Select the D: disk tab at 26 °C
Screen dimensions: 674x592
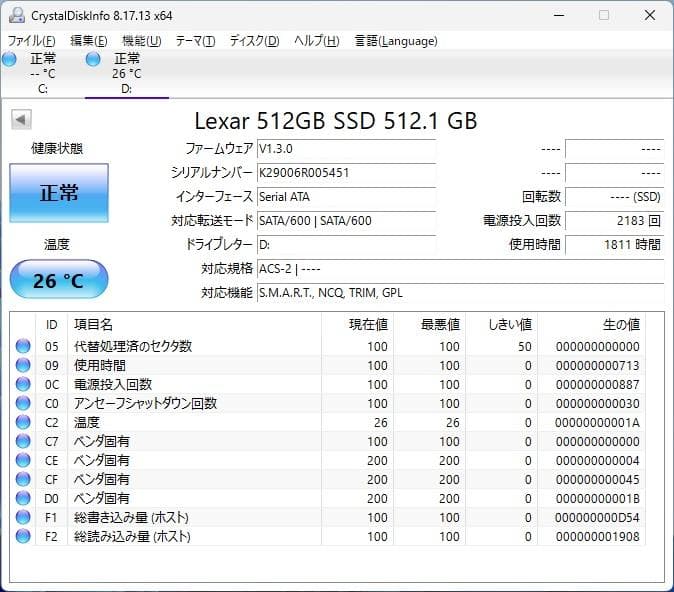pyautogui.click(x=127, y=74)
